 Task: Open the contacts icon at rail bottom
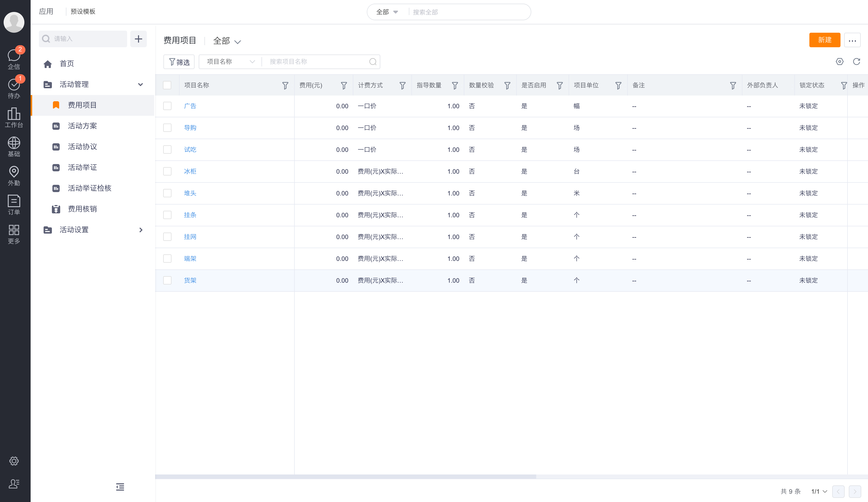[14, 484]
